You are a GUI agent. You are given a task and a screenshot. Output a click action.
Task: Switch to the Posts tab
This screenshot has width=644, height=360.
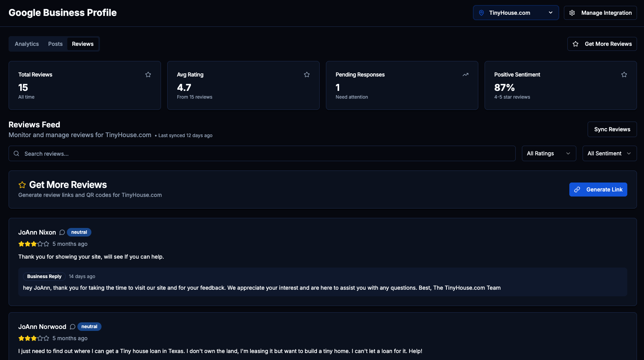[55, 44]
